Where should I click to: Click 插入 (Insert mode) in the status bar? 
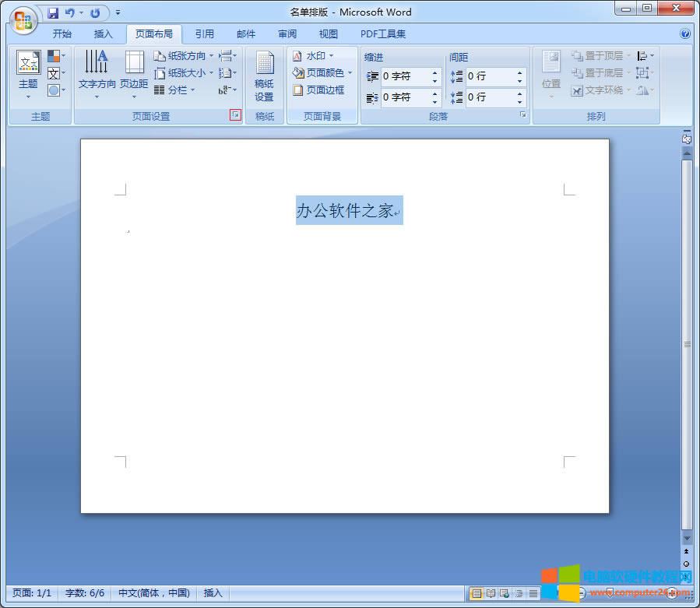point(213,592)
